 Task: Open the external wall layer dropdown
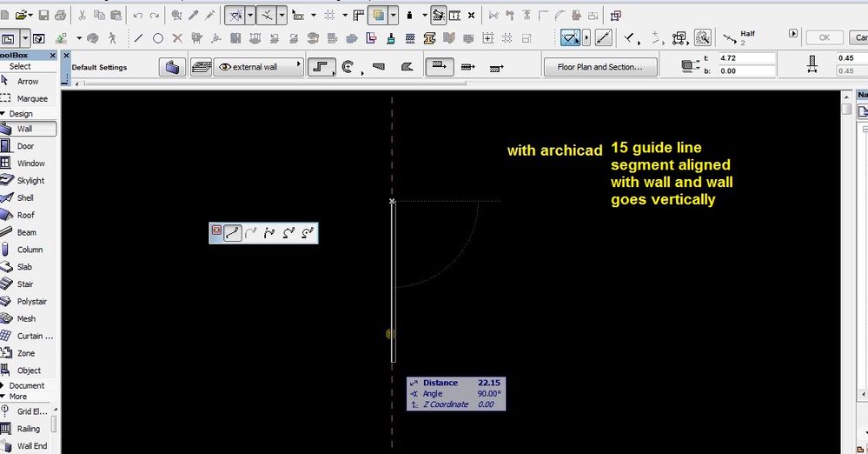point(259,67)
